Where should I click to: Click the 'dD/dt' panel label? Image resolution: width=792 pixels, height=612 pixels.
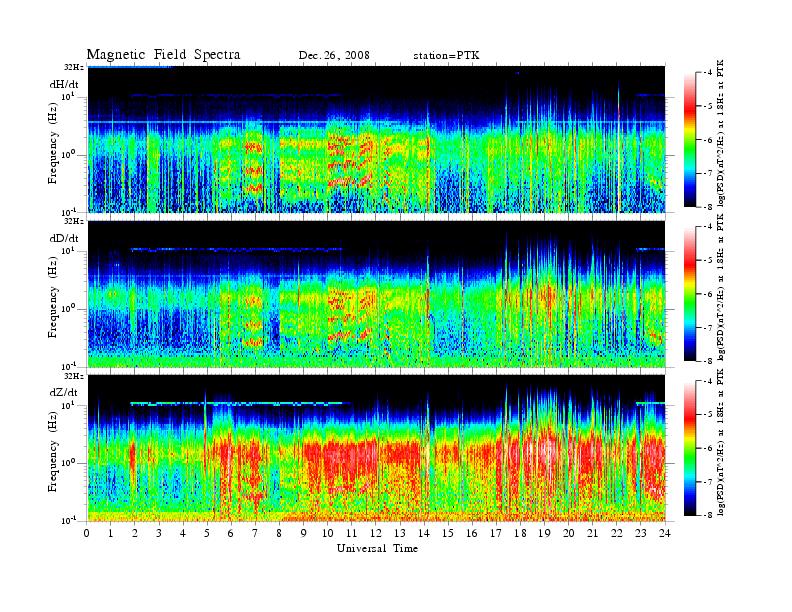coord(64,238)
